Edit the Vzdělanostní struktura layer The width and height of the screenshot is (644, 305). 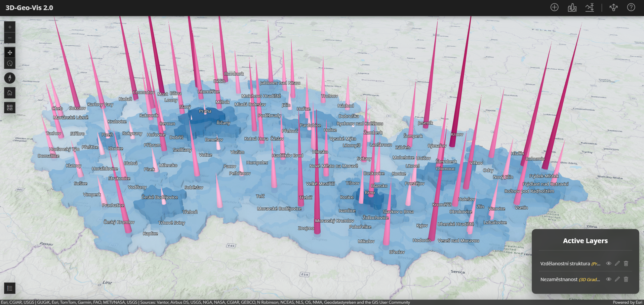click(617, 263)
